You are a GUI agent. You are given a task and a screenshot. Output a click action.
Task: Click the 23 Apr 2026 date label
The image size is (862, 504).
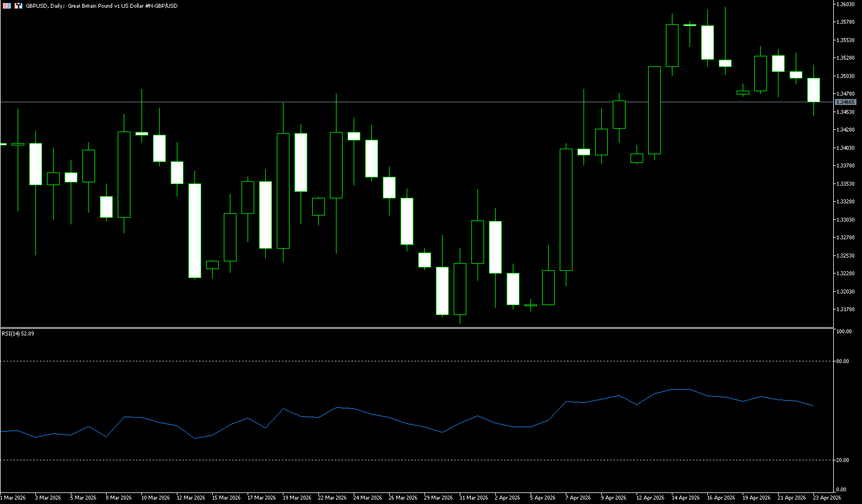827,498
